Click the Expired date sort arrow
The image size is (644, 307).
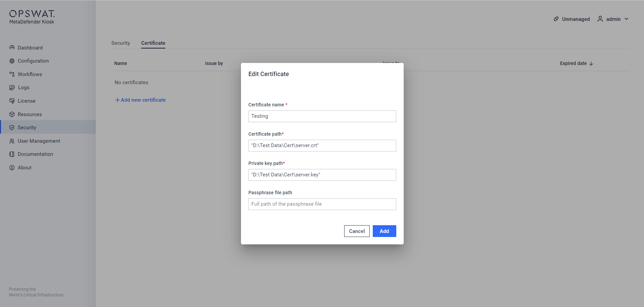[591, 64]
